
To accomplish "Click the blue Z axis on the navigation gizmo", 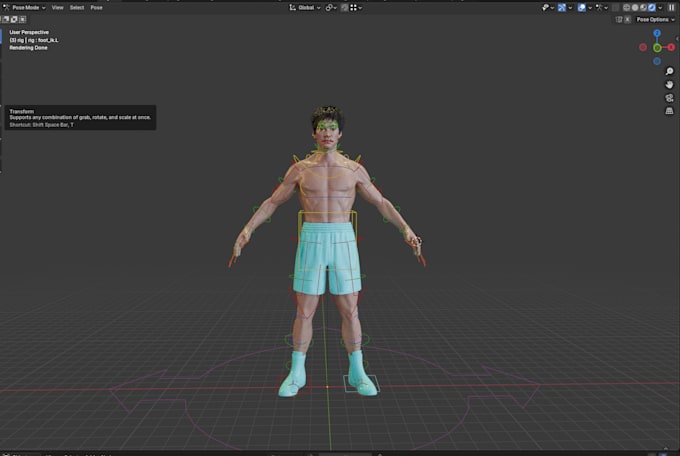I will coord(657,33).
